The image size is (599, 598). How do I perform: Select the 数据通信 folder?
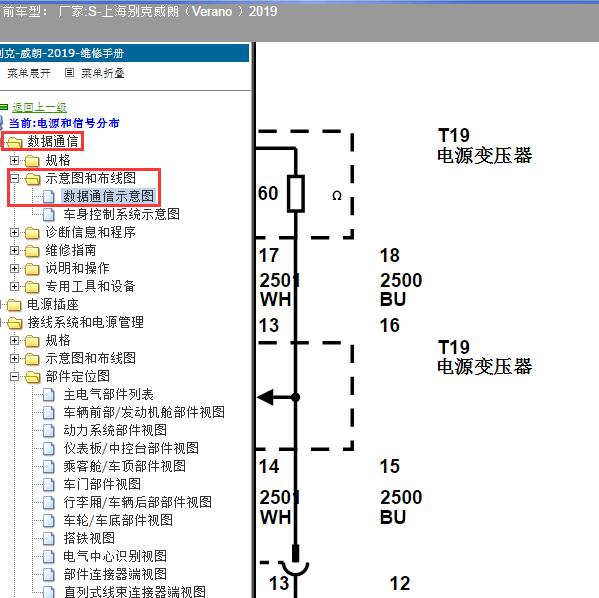click(x=52, y=141)
